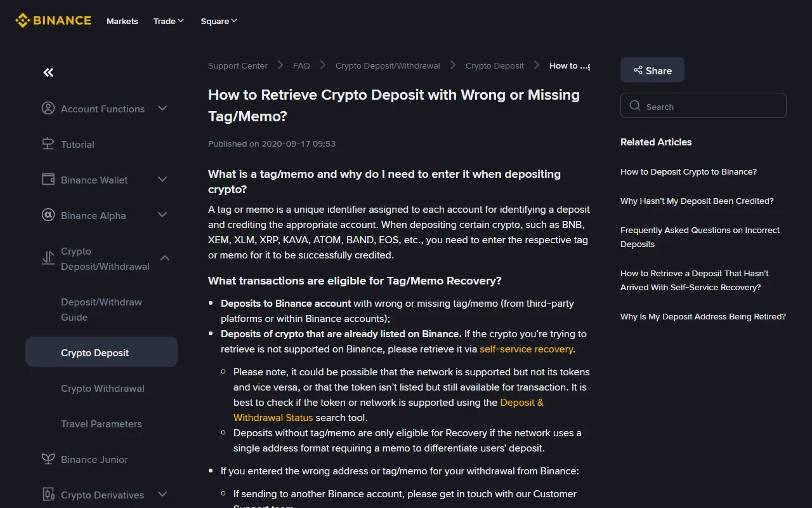
Task: Open Deposit & Withdrawal Status search tool link
Action: [388, 410]
